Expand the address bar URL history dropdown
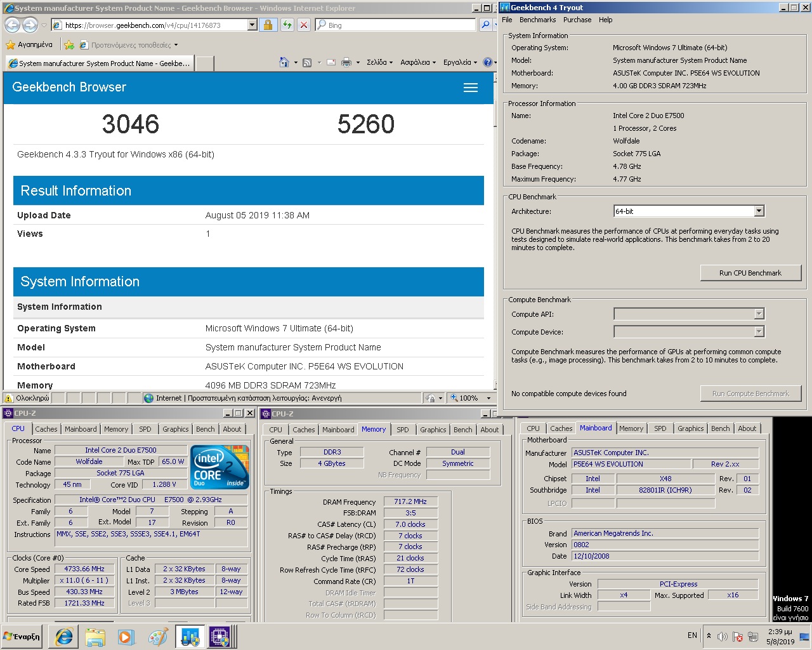 (252, 25)
